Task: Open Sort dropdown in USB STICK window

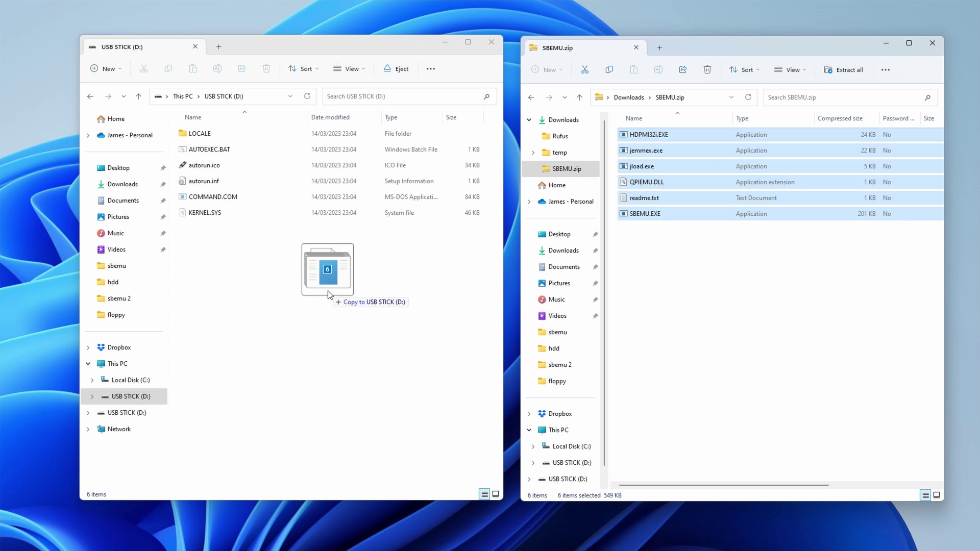Action: (x=304, y=69)
